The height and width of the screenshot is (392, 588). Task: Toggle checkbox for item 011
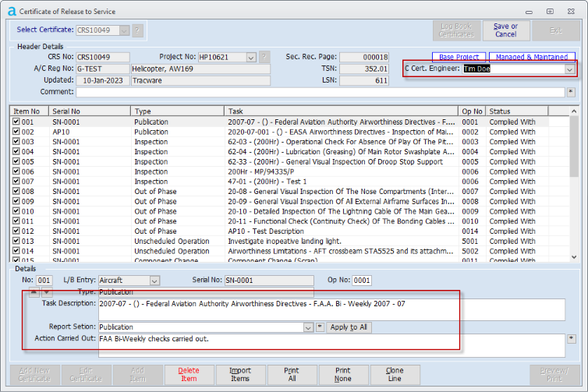pyautogui.click(x=16, y=221)
